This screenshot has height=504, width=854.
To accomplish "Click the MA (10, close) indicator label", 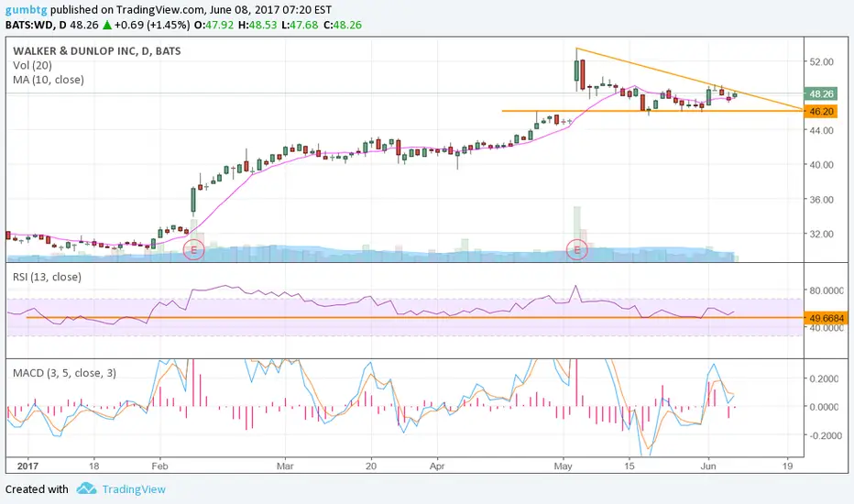I will tap(49, 80).
